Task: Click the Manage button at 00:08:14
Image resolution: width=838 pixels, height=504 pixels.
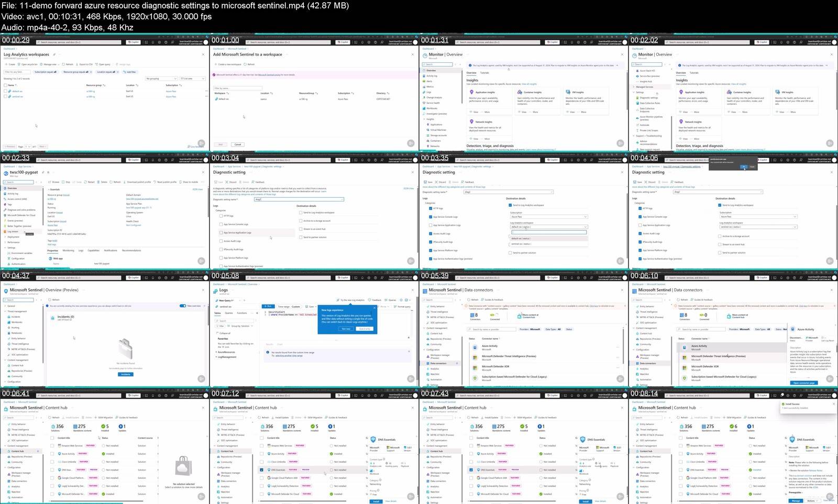Action: pyautogui.click(x=796, y=501)
